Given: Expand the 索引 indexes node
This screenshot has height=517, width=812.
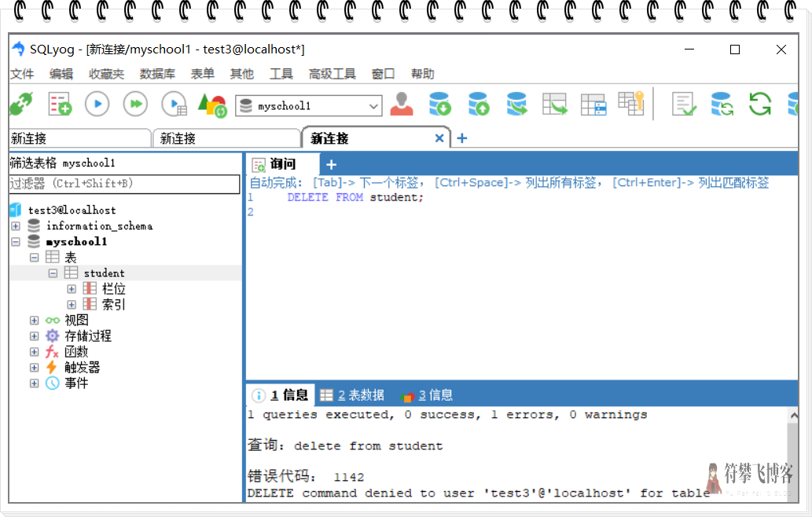Looking at the screenshot, I should pyautogui.click(x=72, y=304).
